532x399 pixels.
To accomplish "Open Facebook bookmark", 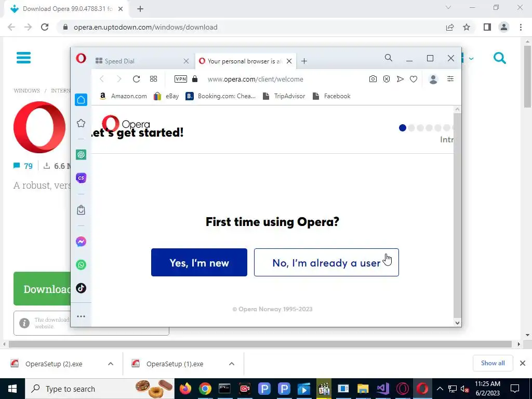I will (331, 96).
